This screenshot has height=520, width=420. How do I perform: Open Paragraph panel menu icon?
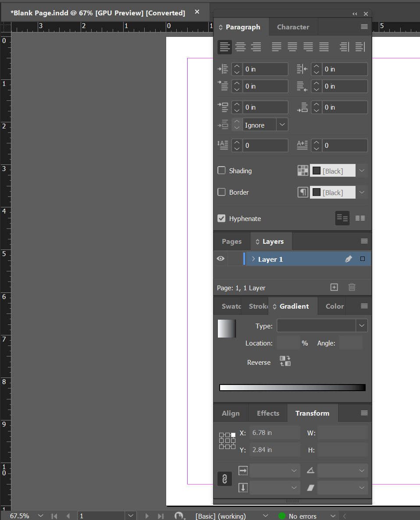point(364,27)
